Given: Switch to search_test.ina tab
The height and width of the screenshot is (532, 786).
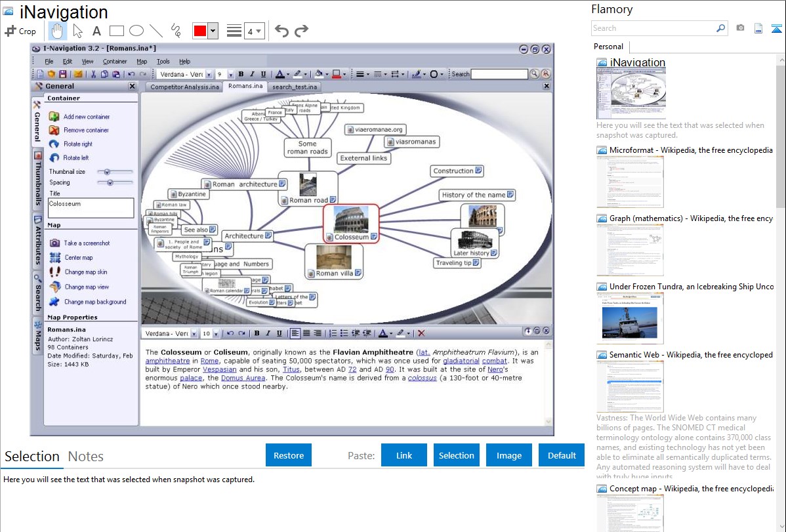Looking at the screenshot, I should 295,87.
